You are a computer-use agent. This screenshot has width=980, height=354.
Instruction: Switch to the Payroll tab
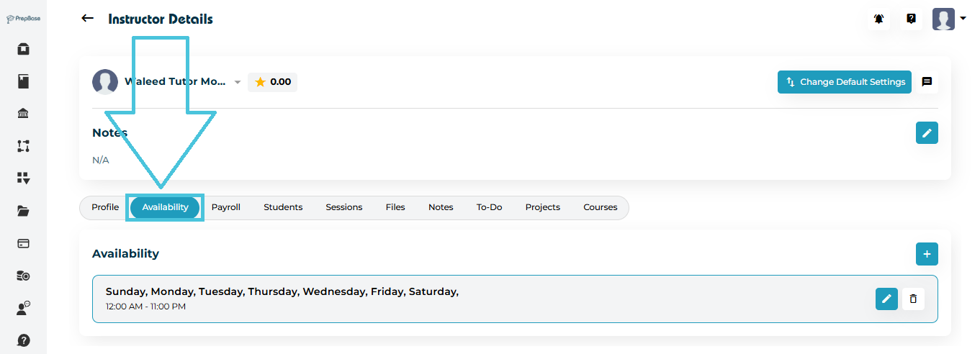225,207
